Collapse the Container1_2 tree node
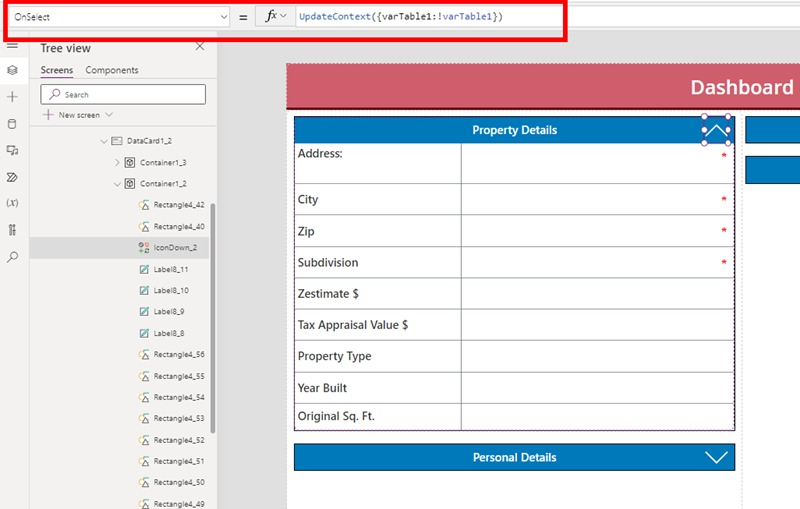 [x=117, y=184]
